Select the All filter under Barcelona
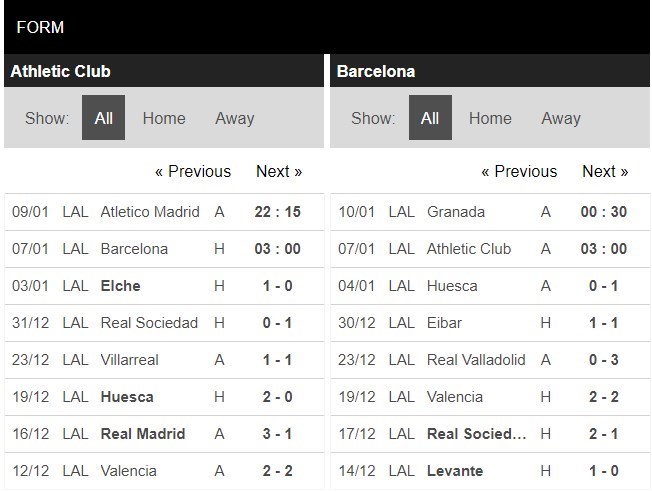This screenshot has height=492, width=652. [x=430, y=118]
